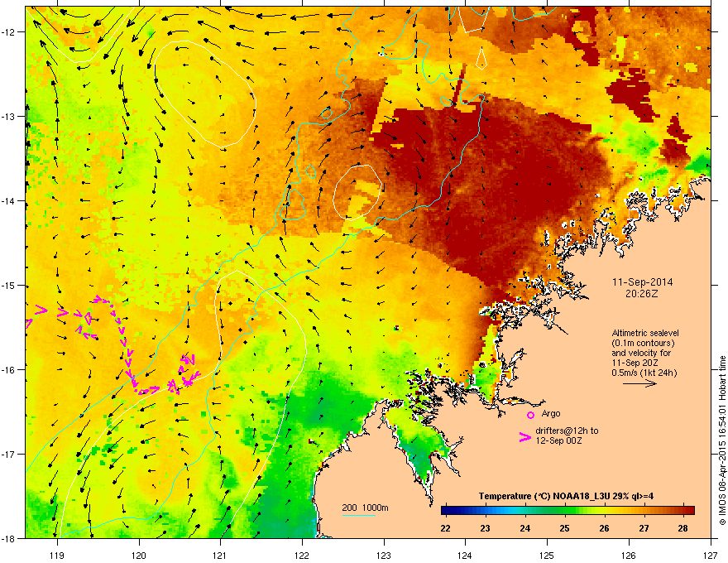Click the date label 11-Sep-2014
The height and width of the screenshot is (563, 728).
point(643,282)
